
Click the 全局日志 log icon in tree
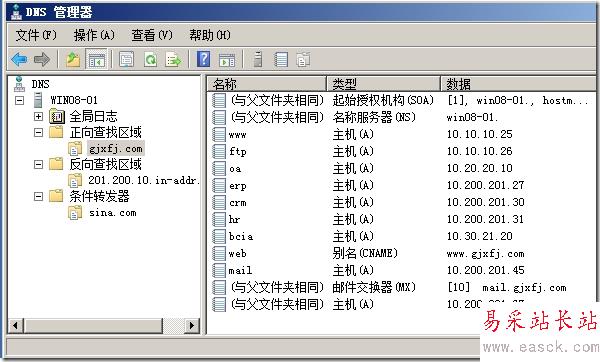(57, 116)
